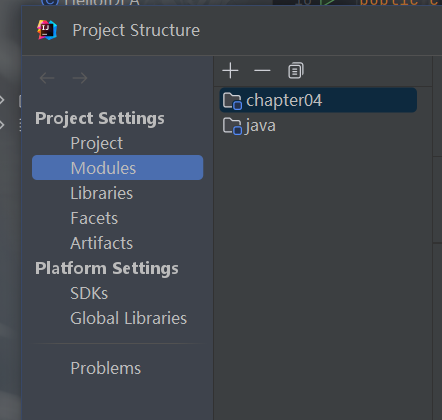Click the chapter04 module folder icon
Screen dimensions: 442x420
(232, 101)
